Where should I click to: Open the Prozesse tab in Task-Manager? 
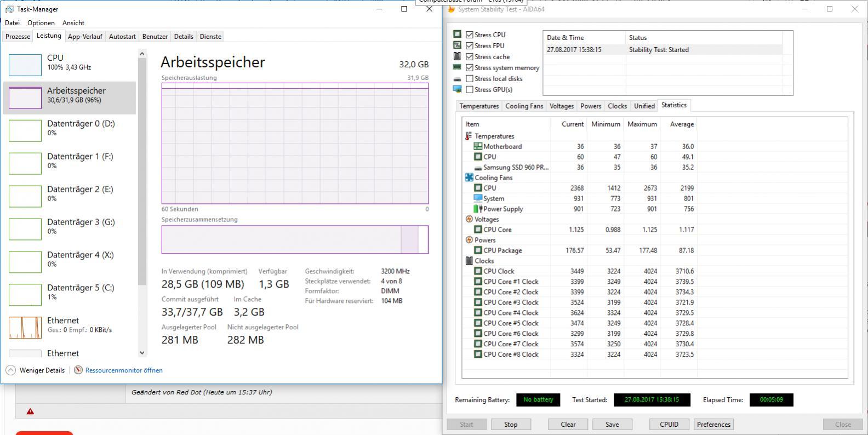[18, 37]
